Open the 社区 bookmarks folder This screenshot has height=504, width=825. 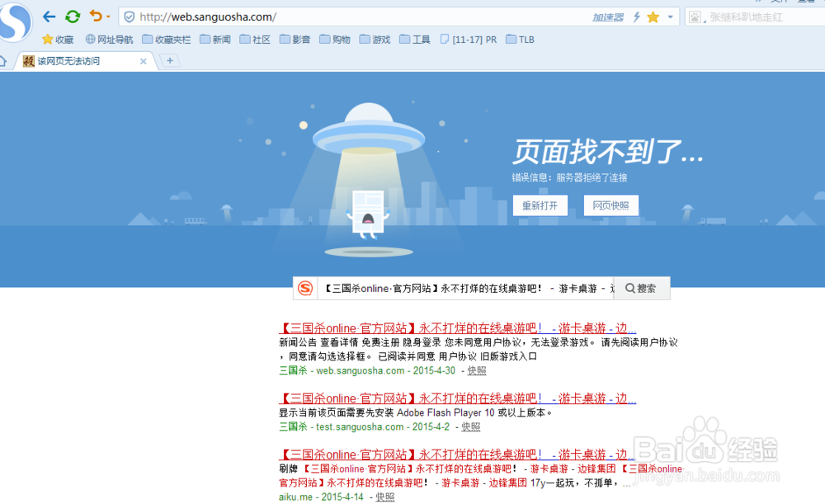pos(255,40)
